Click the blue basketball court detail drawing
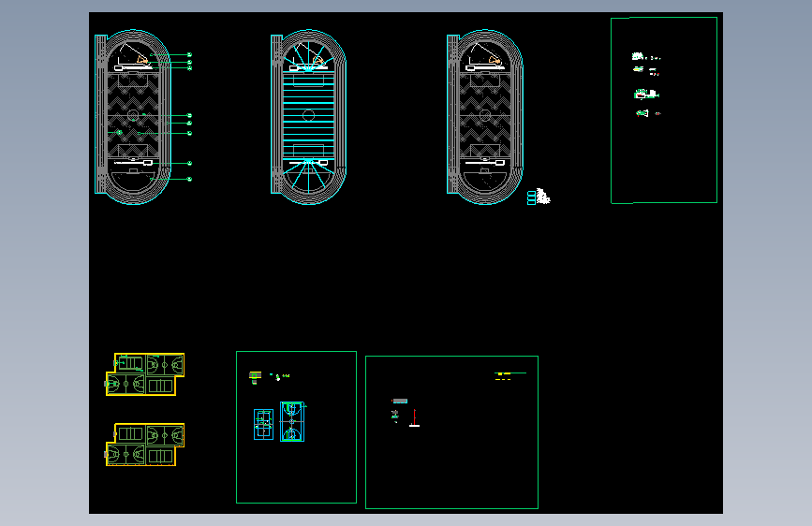Screen dimensions: 812x526 click(292, 421)
